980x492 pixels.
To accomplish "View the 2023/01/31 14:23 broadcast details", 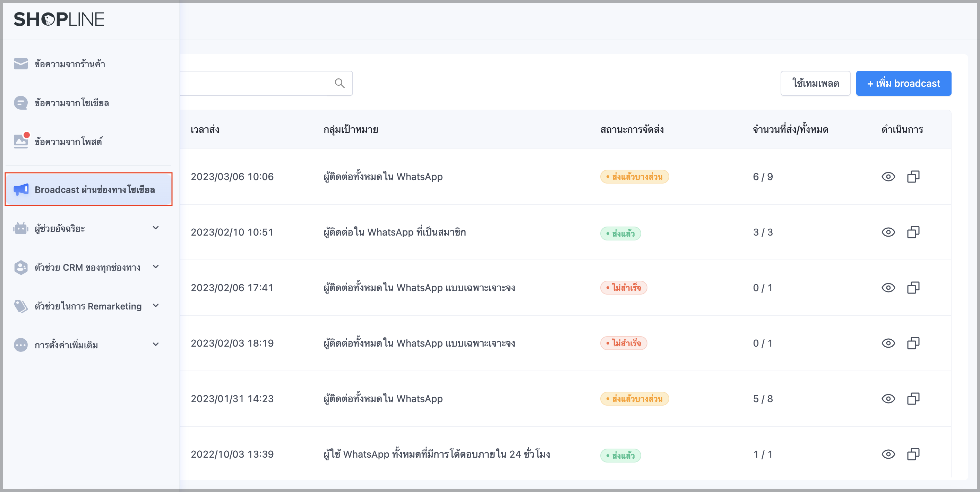I will click(x=888, y=399).
